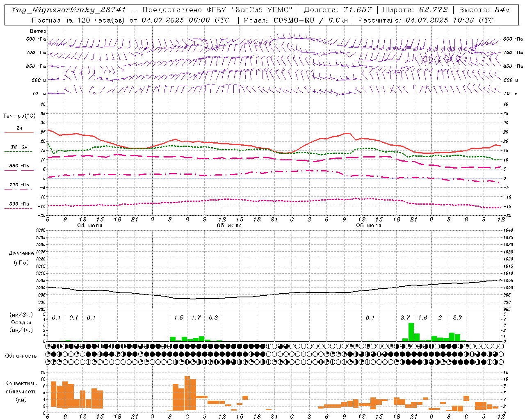Select the 3-hour precipitation value 2.7

[457, 317]
